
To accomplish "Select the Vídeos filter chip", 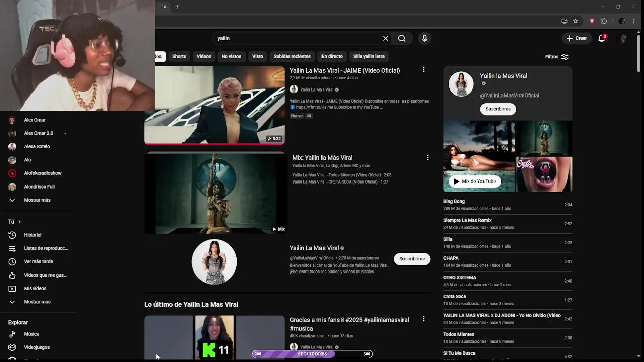I will pyautogui.click(x=204, y=56).
